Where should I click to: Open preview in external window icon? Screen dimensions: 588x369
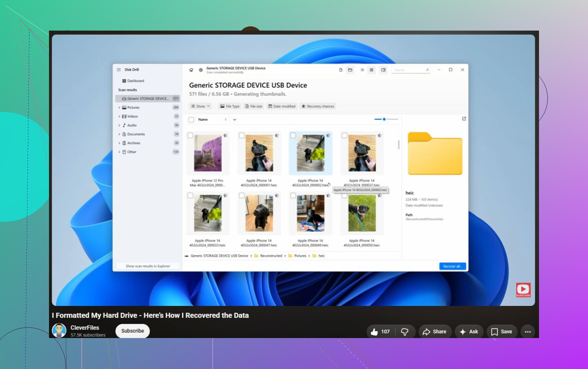click(464, 119)
